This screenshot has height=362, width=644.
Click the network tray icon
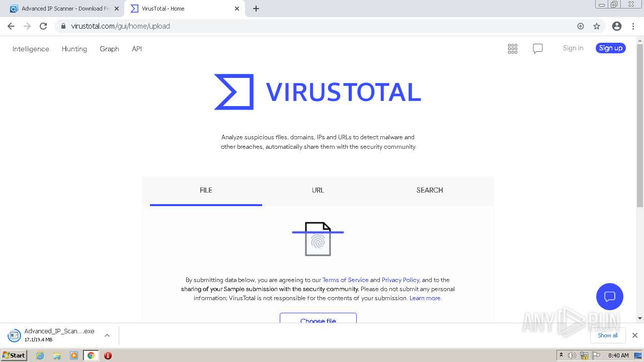(x=584, y=355)
